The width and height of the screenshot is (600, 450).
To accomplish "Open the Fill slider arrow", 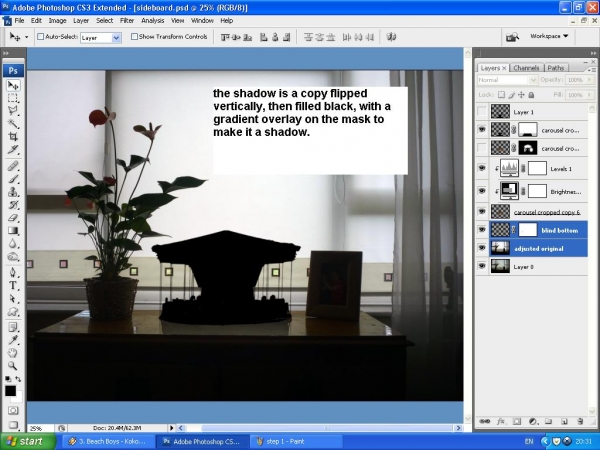I will (589, 95).
